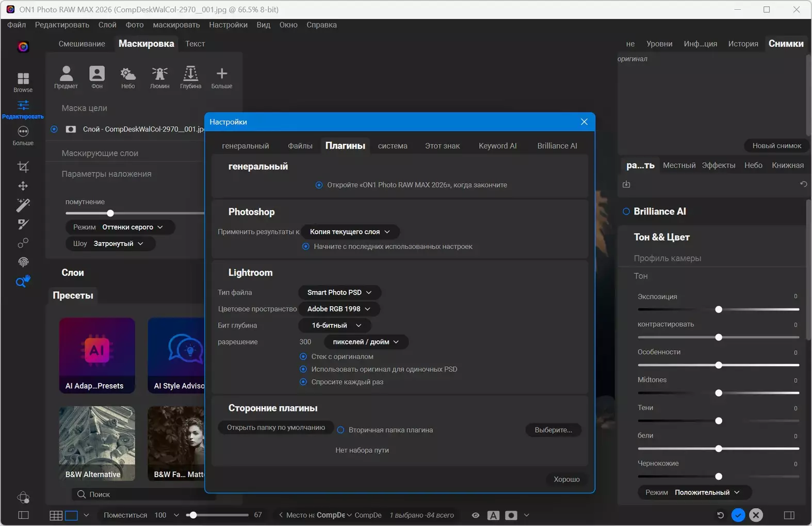Click the Exposure (Экспозиция) slider handle
This screenshot has width=812, height=526.
point(718,309)
